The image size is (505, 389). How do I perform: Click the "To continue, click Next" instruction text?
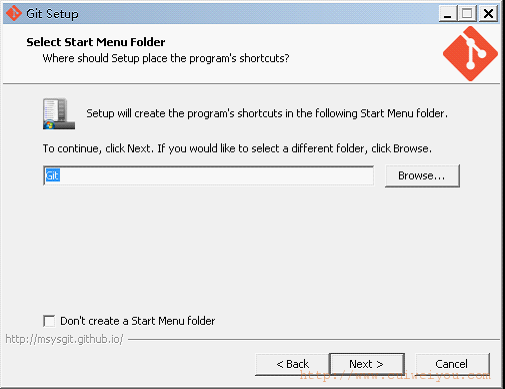click(237, 148)
